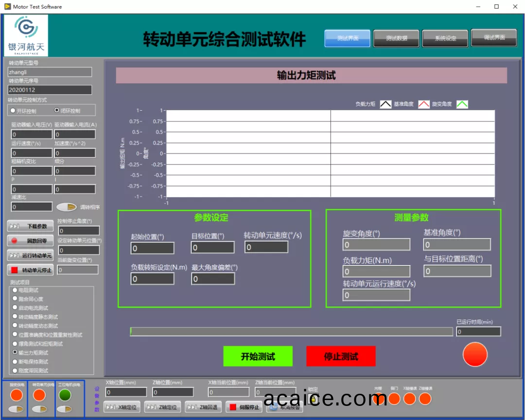Choose the 断电保持测试 test option
The height and width of the screenshot is (420, 525).
pyautogui.click(x=15, y=362)
